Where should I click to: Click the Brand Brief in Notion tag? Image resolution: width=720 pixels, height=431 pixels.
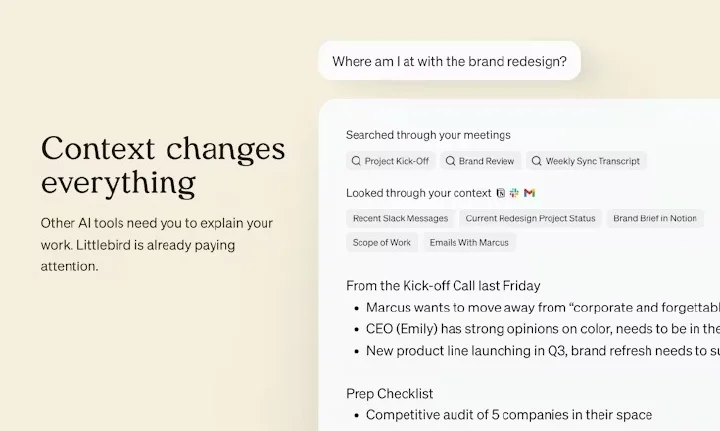[x=655, y=218]
